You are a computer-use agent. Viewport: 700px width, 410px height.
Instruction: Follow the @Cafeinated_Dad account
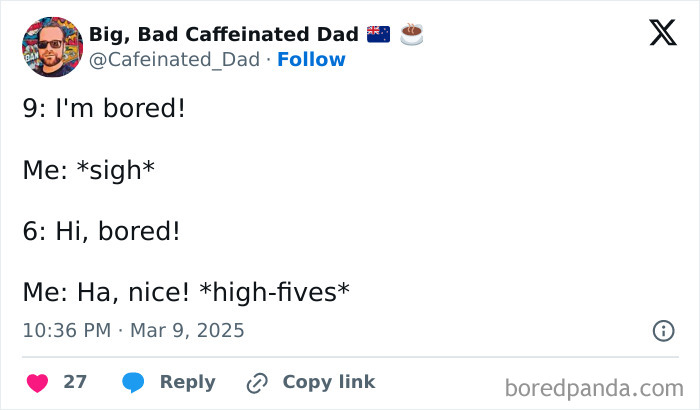click(311, 60)
